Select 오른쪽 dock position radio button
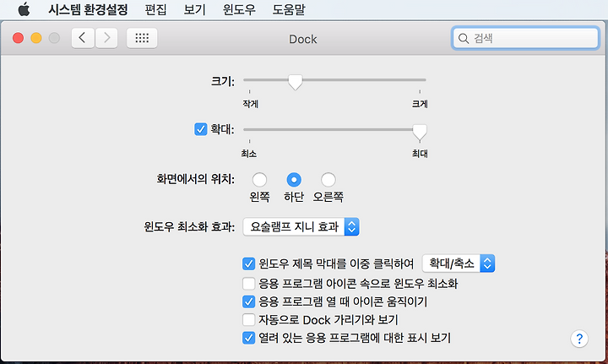Viewport: 608px width, 364px height. 328,180
